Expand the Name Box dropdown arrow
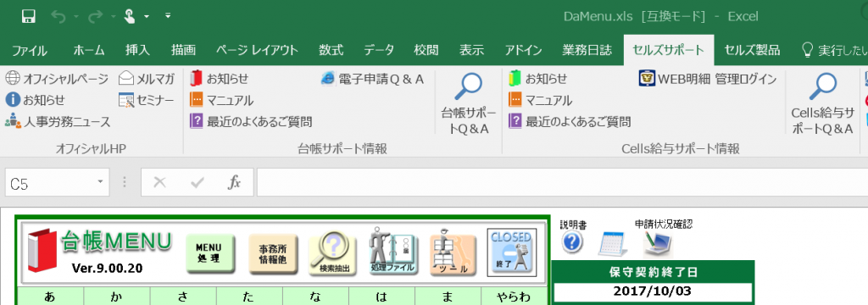This screenshot has height=305, width=868. coord(100,182)
